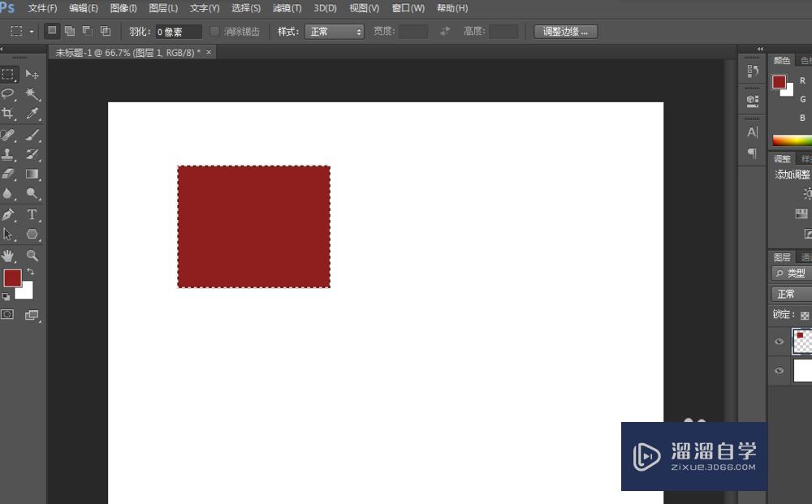Toggle lock transparent pixels

[805, 315]
